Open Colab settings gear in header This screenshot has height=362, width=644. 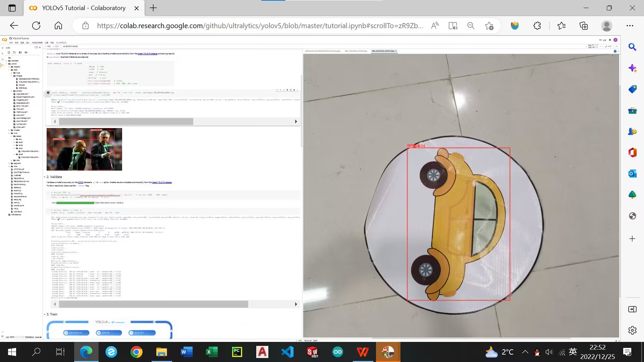pyautogui.click(x=610, y=40)
